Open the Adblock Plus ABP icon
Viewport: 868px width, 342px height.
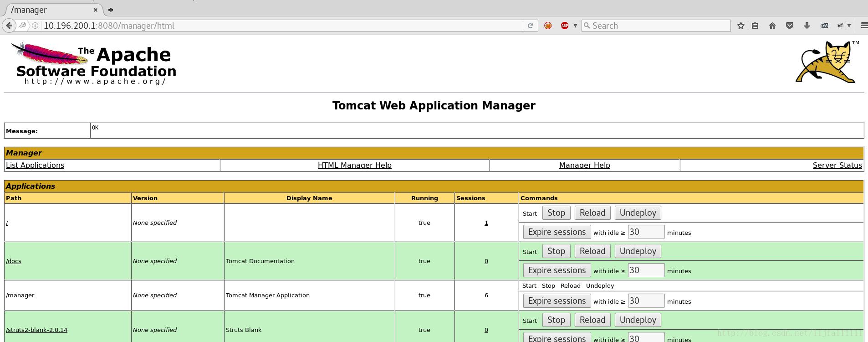565,26
